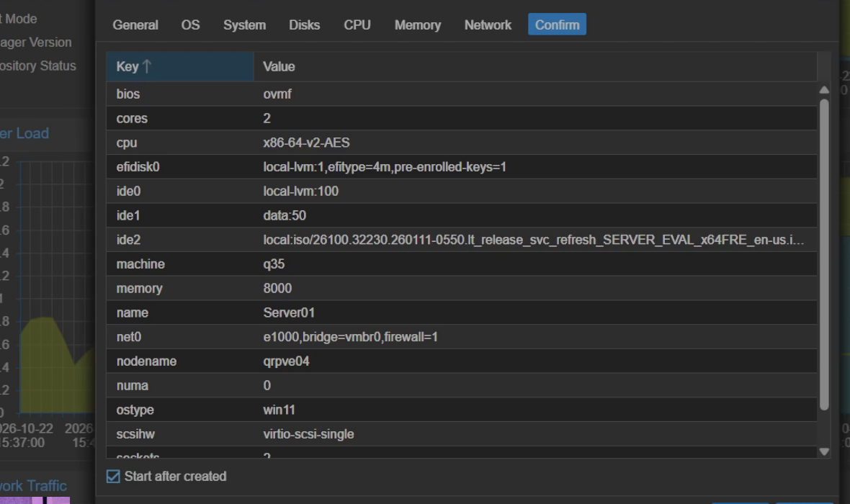Toggle the sort arrow beside Key
The image size is (850, 504).
coord(147,66)
